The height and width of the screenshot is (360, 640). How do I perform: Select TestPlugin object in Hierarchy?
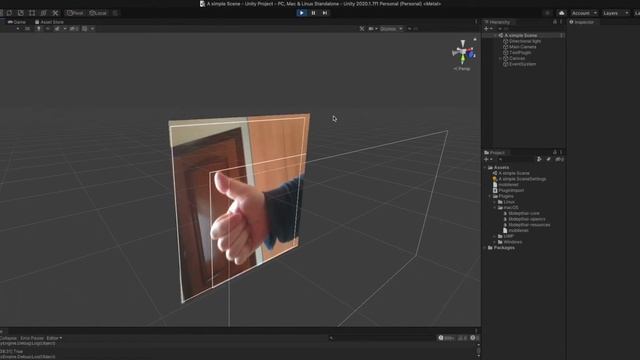tap(520, 53)
